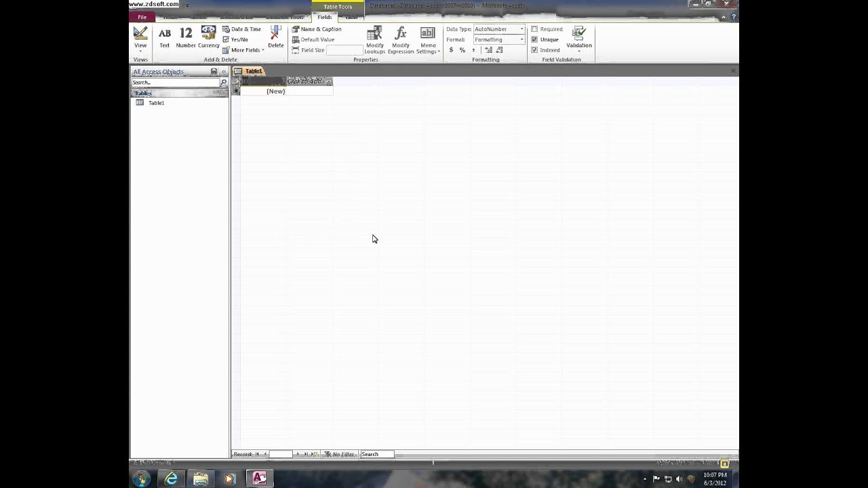Image resolution: width=868 pixels, height=488 pixels.
Task: Switch to Table1 document tab
Action: coord(249,71)
